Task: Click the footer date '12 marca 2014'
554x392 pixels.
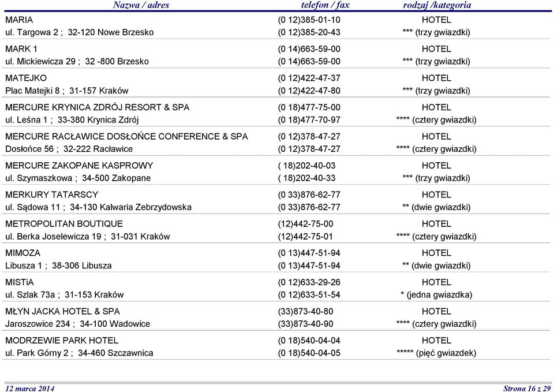Action: pyautogui.click(x=29, y=388)
